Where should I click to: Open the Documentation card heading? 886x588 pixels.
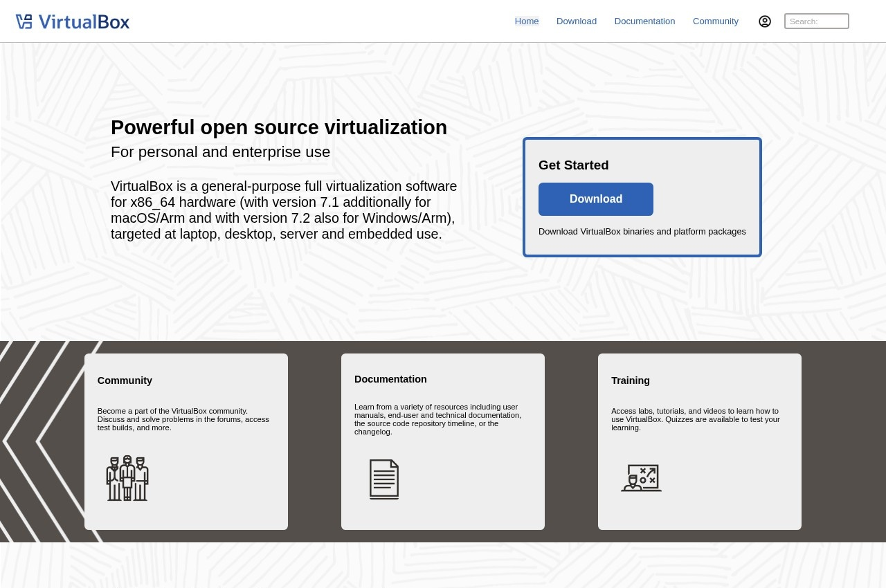coord(390,379)
